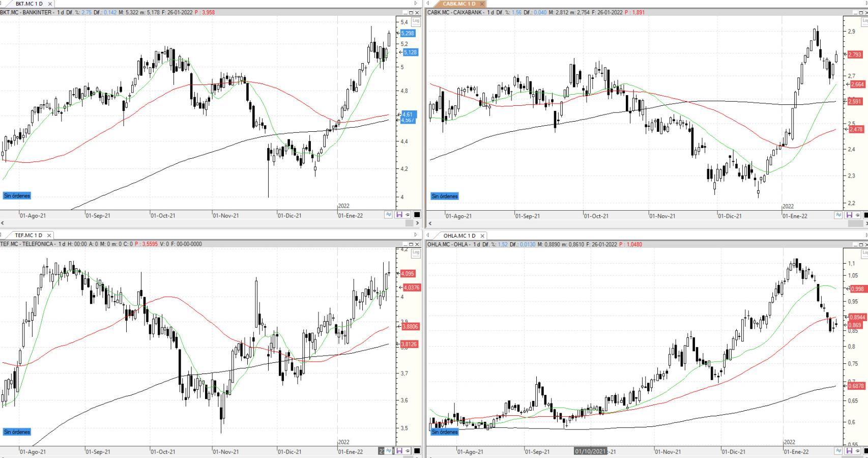Open indicators wave icon in OHLA chart
Image resolution: width=868 pixels, height=458 pixels.
pyautogui.click(x=838, y=451)
